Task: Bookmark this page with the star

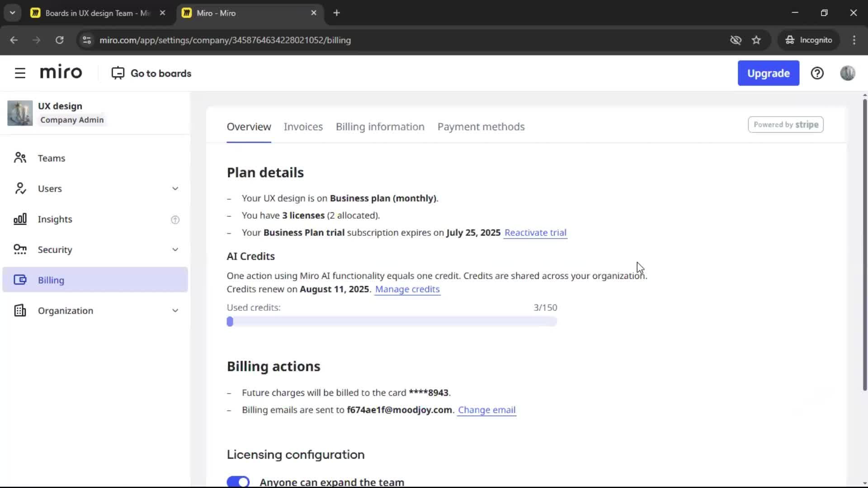Action: point(756,40)
